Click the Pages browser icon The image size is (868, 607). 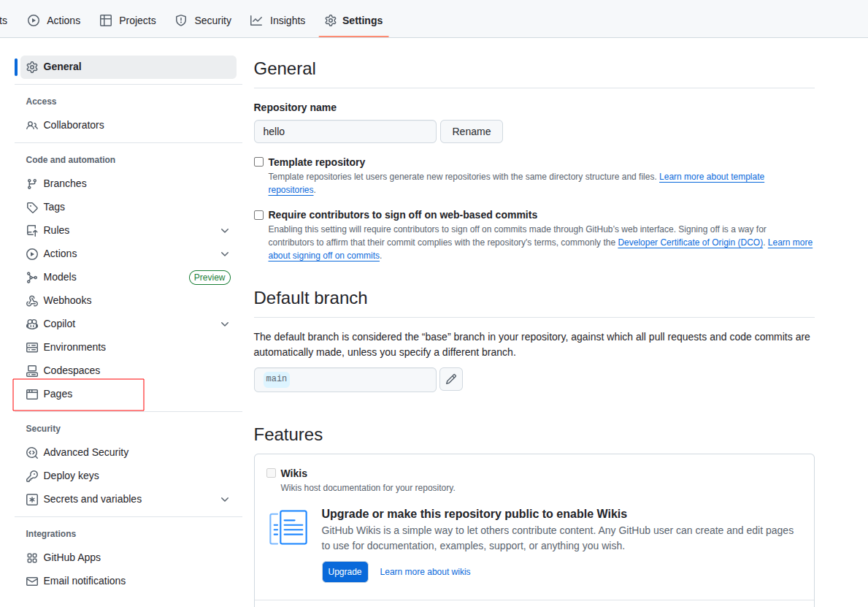point(32,394)
